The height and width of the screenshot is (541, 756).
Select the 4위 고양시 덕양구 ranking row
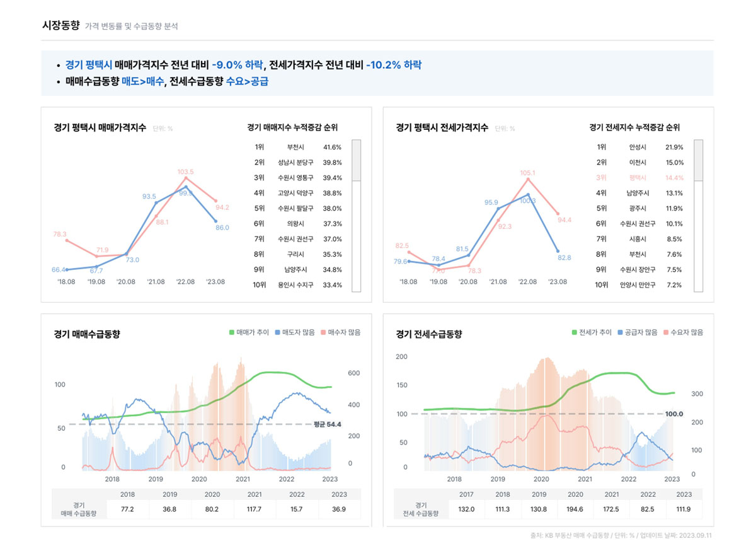pos(298,193)
